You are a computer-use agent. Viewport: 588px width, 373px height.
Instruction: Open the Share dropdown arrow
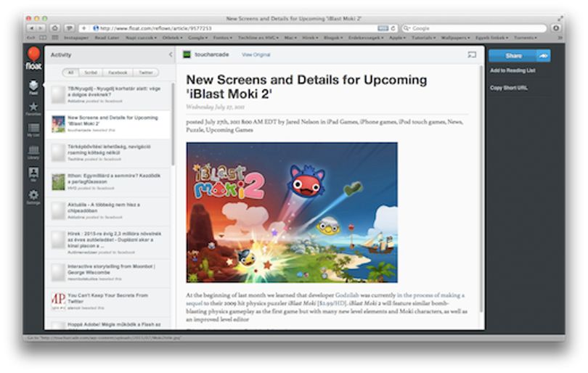coord(544,56)
